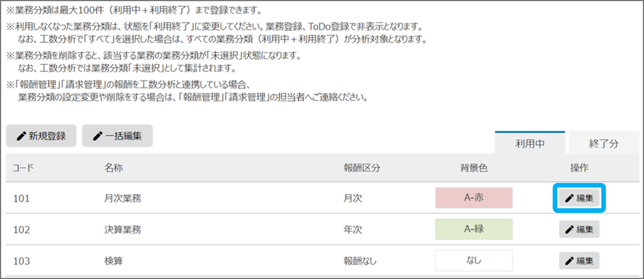Click the code 101 cell
The width and height of the screenshot is (644, 279).
coord(21,199)
